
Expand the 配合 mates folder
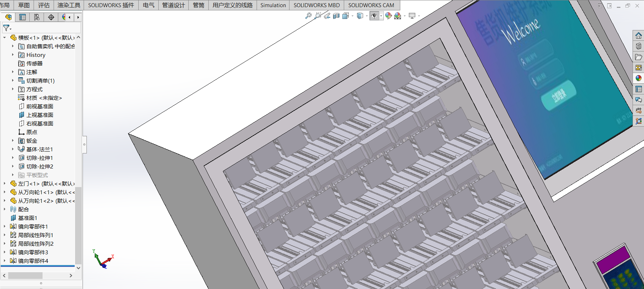click(4, 209)
